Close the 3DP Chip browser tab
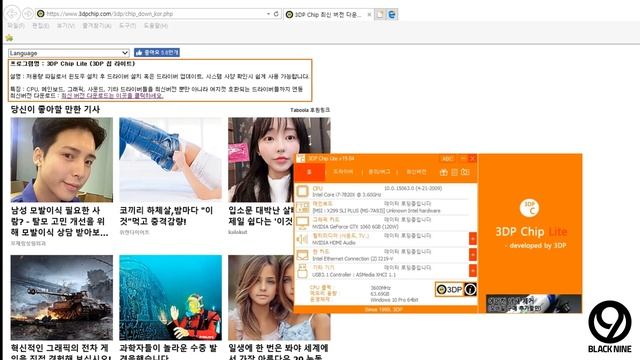Image resolution: width=640 pixels, height=360 pixels. point(369,14)
